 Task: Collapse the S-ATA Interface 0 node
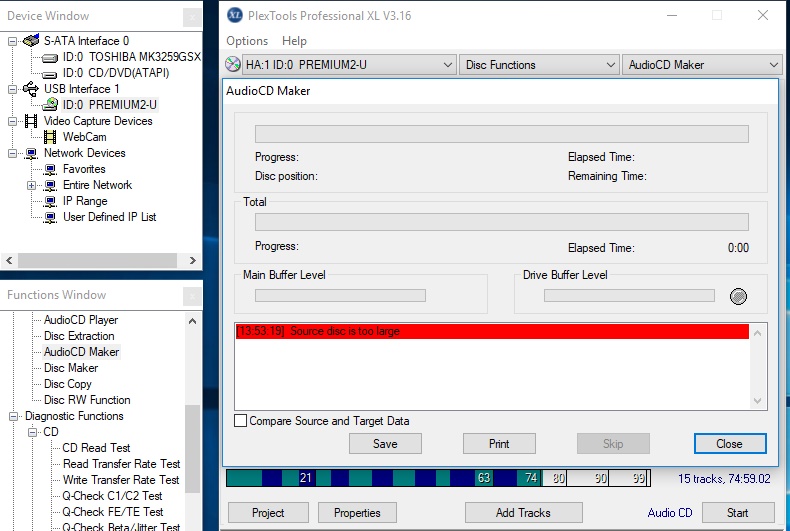click(12, 41)
